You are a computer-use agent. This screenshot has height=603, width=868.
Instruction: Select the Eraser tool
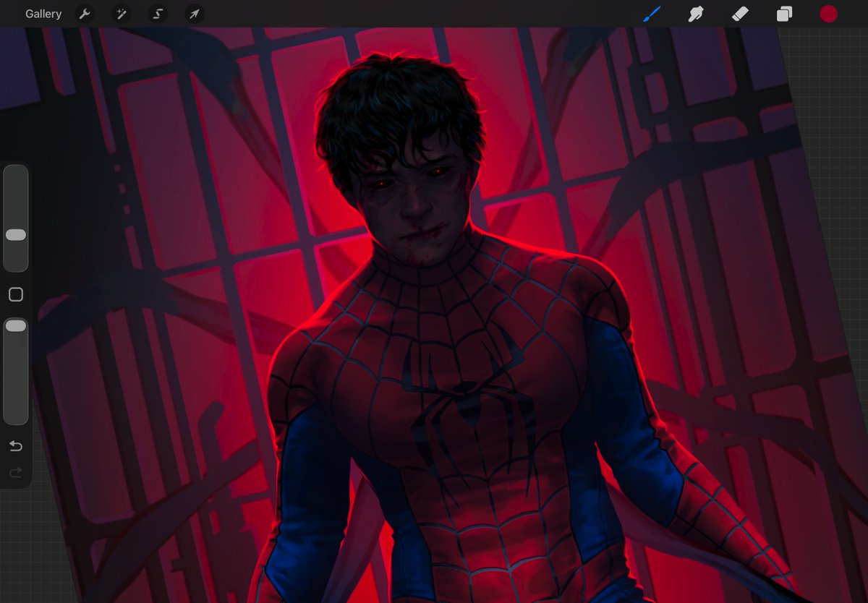(x=740, y=14)
